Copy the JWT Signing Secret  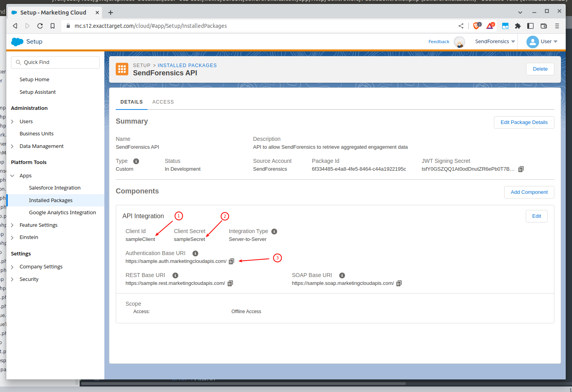(521, 169)
